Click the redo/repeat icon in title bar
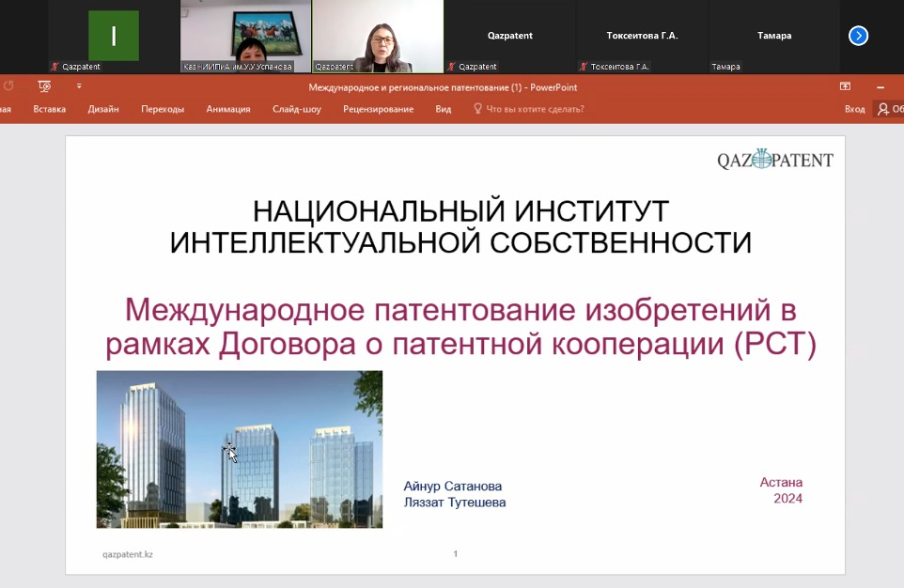The image size is (904, 588). (9, 86)
